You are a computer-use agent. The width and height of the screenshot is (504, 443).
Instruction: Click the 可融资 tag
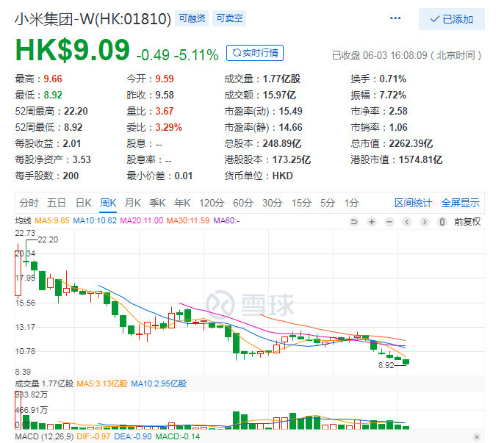192,18
